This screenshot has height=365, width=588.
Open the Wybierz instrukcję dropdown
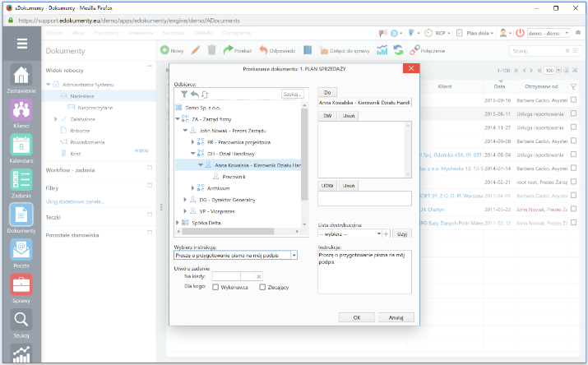click(x=294, y=256)
